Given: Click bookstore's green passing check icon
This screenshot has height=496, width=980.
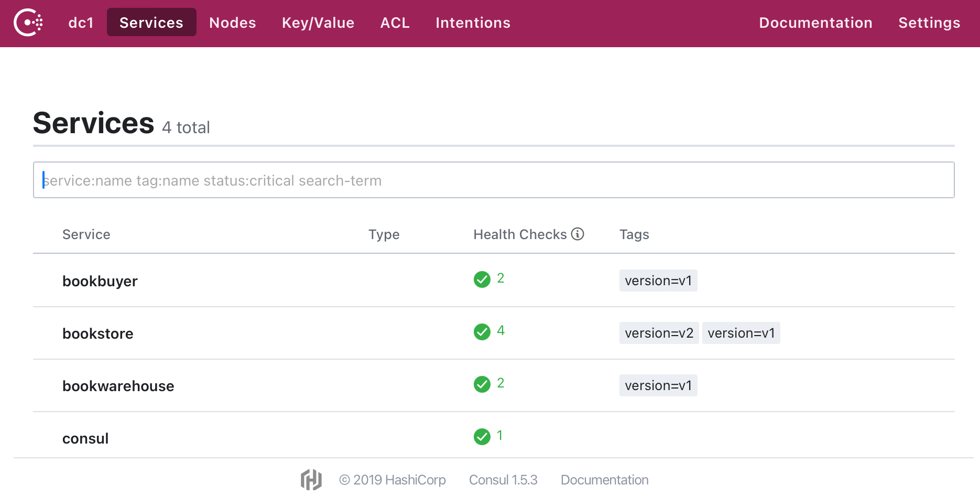Looking at the screenshot, I should pyautogui.click(x=482, y=332).
